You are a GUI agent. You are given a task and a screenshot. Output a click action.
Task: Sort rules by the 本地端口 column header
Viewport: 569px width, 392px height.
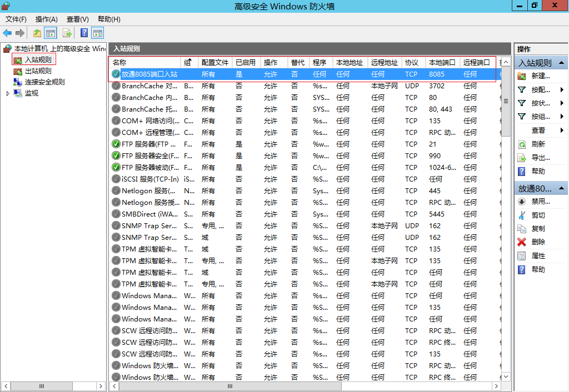tap(442, 63)
